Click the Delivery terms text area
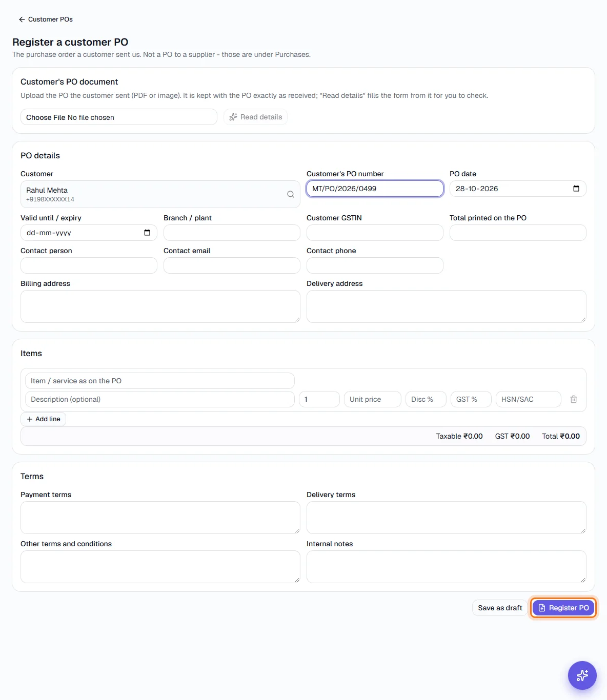This screenshot has height=700, width=607. coord(447,518)
